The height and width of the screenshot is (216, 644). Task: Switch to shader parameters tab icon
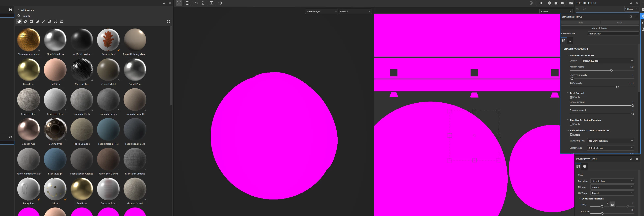coord(563,40)
